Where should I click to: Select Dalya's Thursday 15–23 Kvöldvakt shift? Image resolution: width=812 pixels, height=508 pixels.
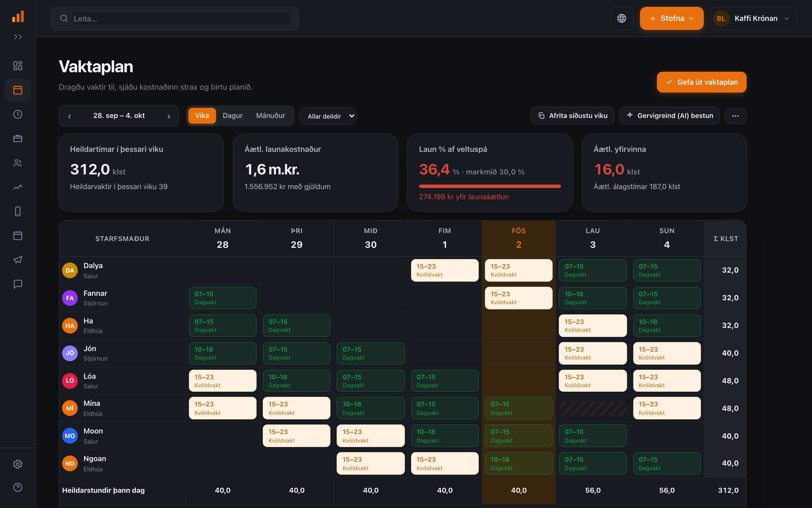(445, 270)
